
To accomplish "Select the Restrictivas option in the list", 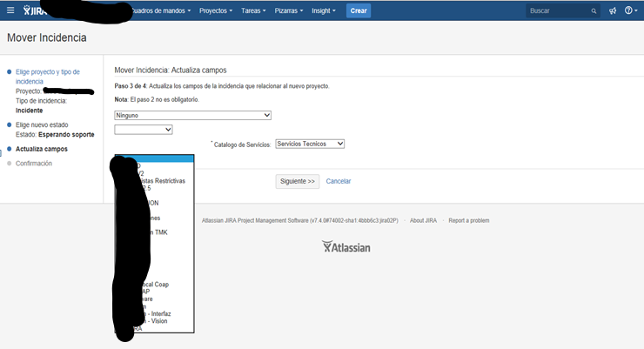I will [x=154, y=181].
